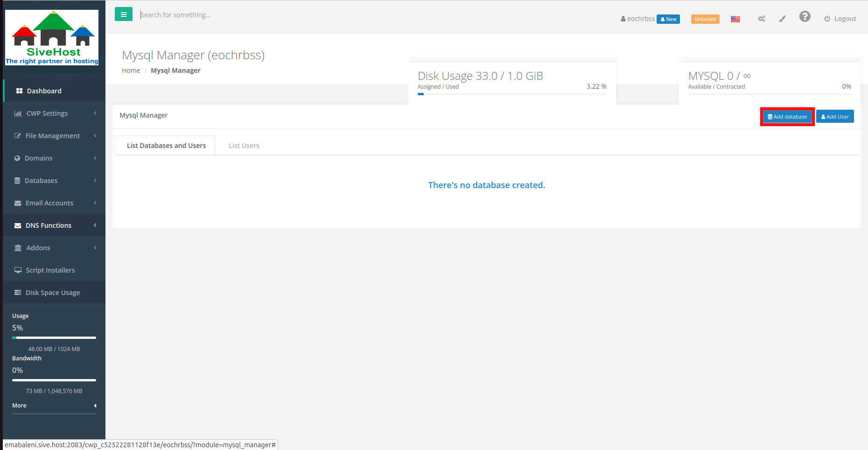This screenshot has height=450, width=868.
Task: Click the sidebar Bandwidth progress bar
Action: click(x=54, y=380)
